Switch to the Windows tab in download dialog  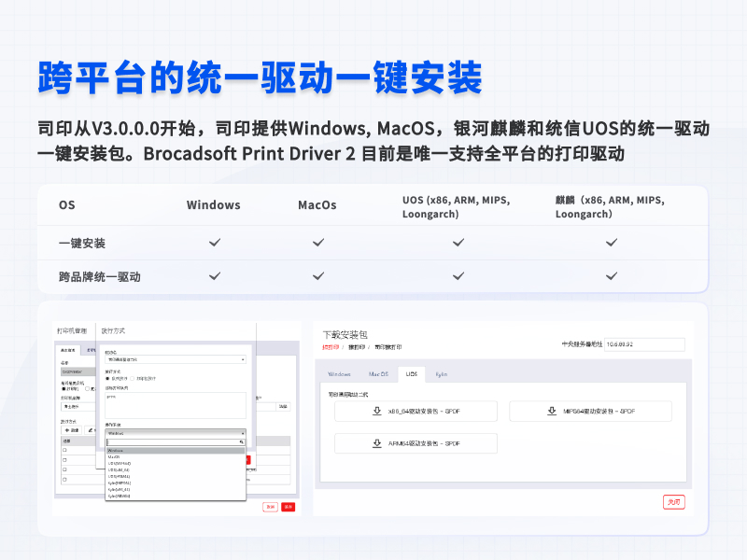pyautogui.click(x=339, y=374)
